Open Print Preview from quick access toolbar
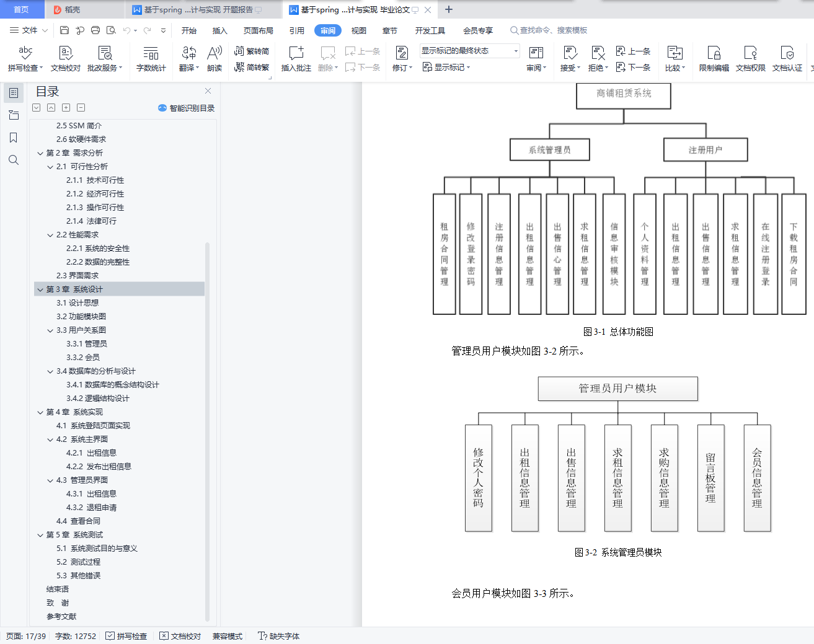Image resolution: width=814 pixels, height=644 pixels. [111, 30]
